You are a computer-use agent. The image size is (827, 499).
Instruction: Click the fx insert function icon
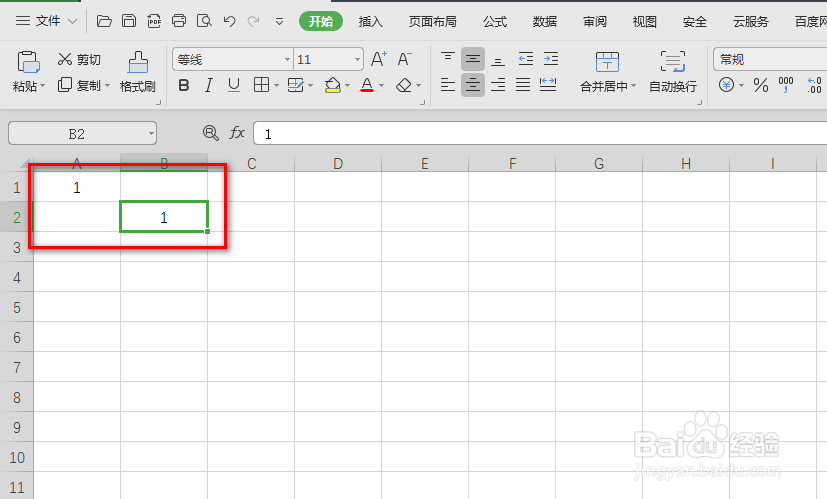[x=237, y=133]
